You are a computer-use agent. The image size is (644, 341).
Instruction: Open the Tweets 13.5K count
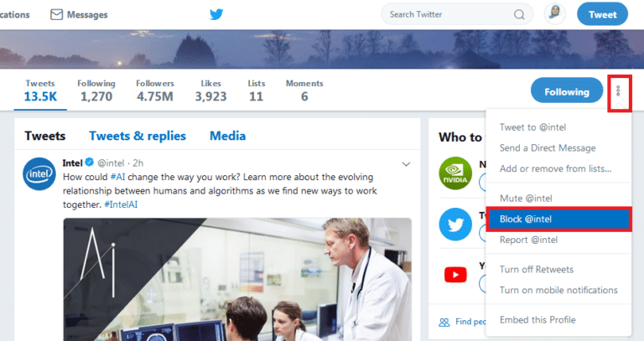coord(40,90)
